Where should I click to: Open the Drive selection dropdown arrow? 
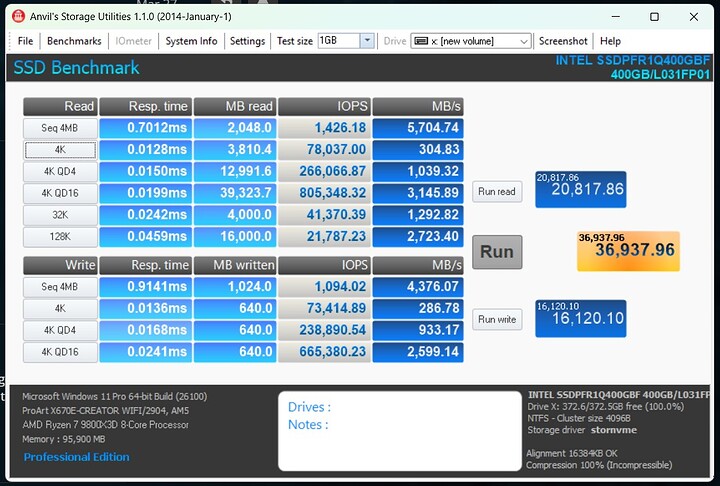click(524, 41)
